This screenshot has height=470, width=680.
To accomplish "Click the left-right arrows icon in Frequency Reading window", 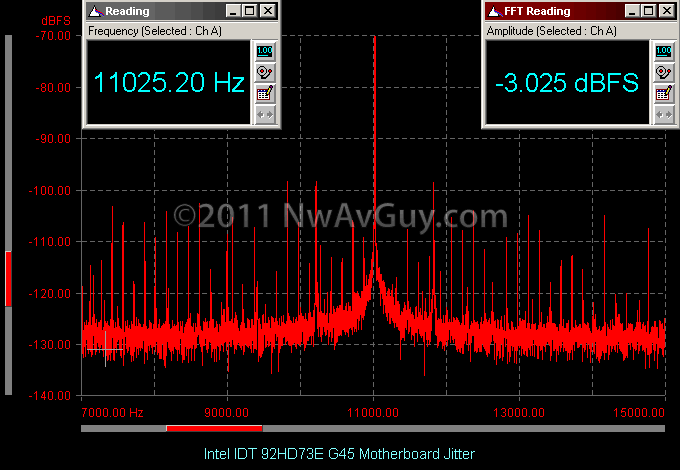I will click(x=265, y=114).
